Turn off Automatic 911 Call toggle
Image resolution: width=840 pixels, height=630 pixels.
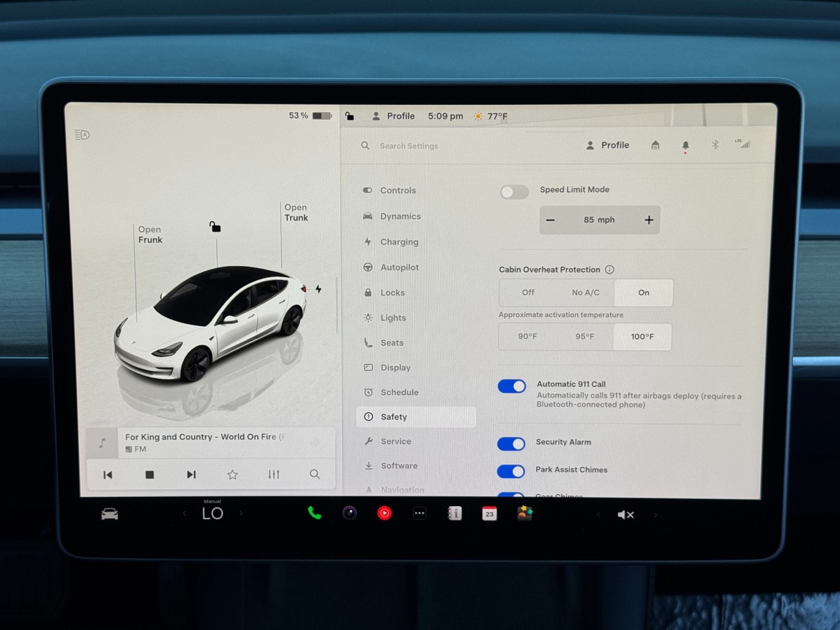click(x=511, y=386)
